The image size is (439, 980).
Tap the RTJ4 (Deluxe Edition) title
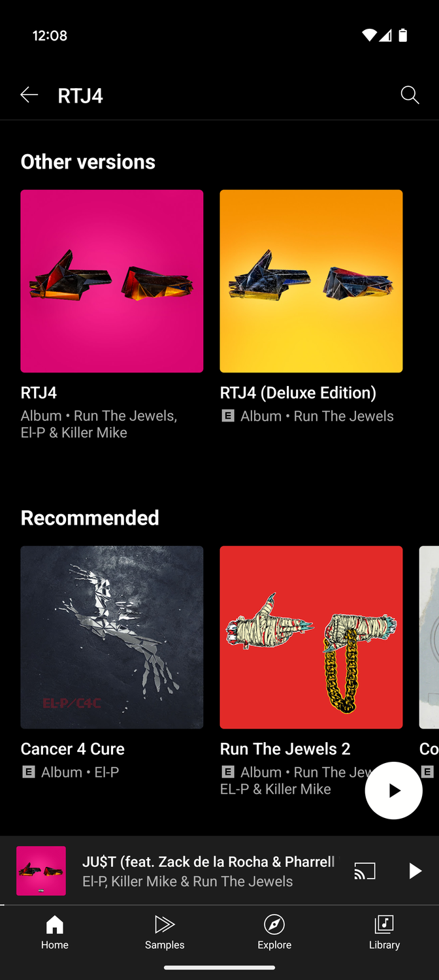pyautogui.click(x=298, y=393)
